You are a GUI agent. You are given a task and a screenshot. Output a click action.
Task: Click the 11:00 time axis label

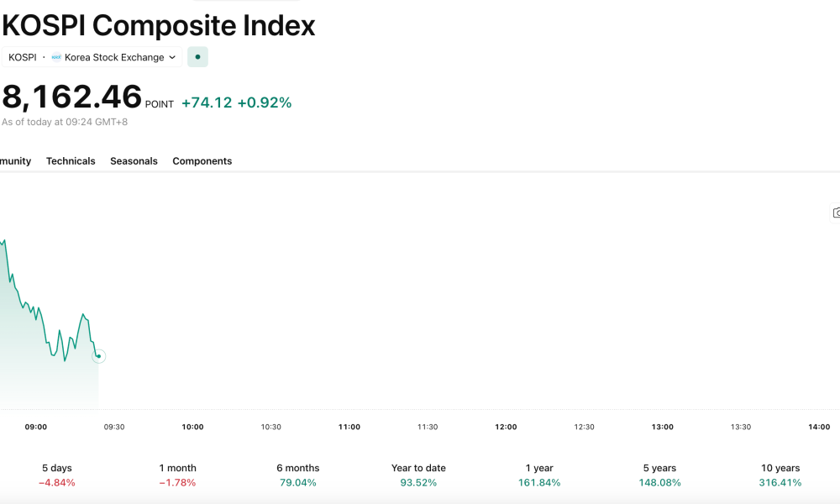pyautogui.click(x=349, y=427)
